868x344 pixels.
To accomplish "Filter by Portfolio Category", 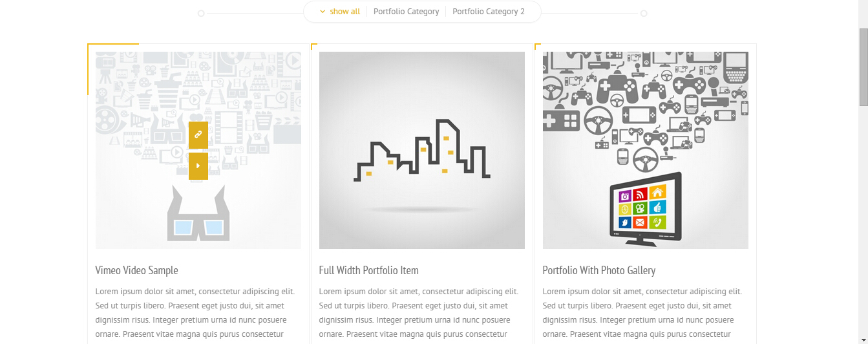I will point(406,12).
